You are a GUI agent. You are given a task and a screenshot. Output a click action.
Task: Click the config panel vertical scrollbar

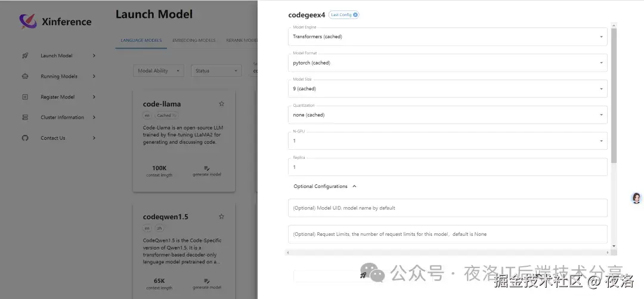tap(614, 95)
